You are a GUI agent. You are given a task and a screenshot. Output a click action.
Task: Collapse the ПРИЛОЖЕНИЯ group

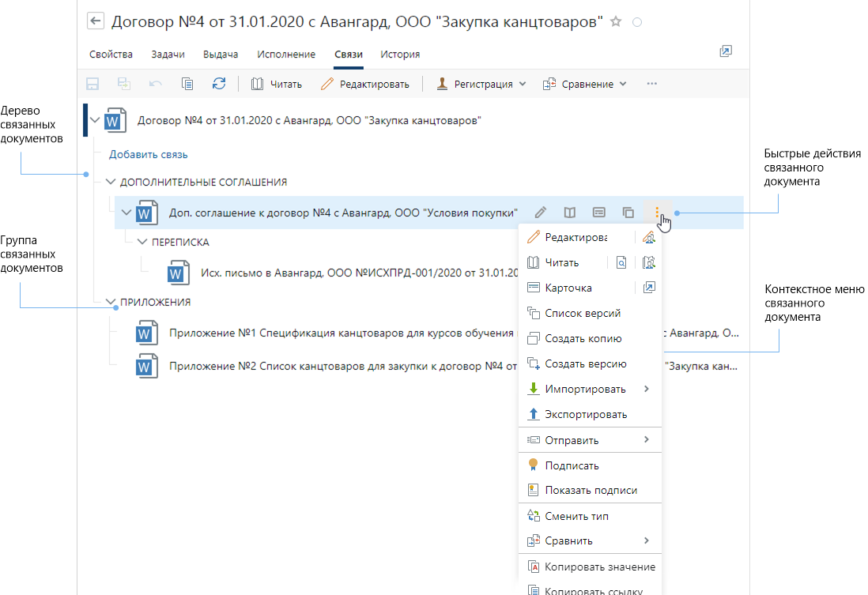[x=110, y=302]
